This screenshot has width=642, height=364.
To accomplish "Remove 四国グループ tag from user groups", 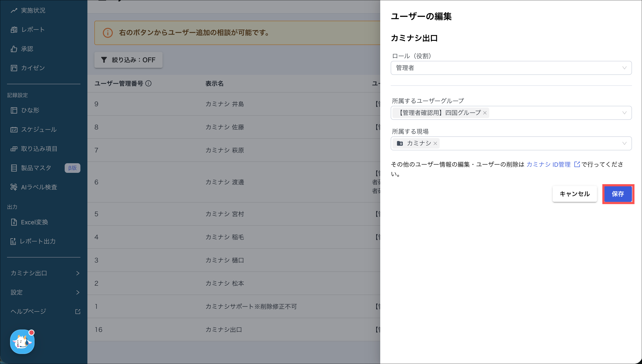I will tap(485, 113).
